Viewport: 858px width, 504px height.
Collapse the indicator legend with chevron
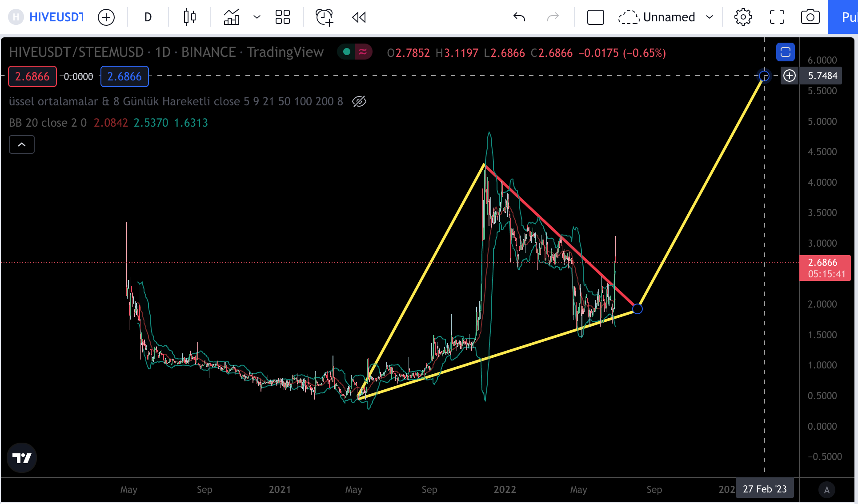click(x=22, y=144)
